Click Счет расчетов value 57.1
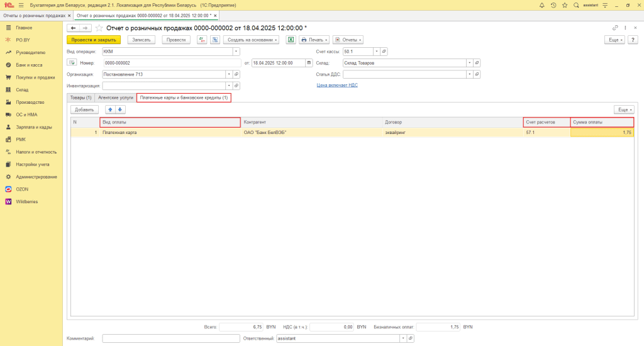 click(x=547, y=133)
